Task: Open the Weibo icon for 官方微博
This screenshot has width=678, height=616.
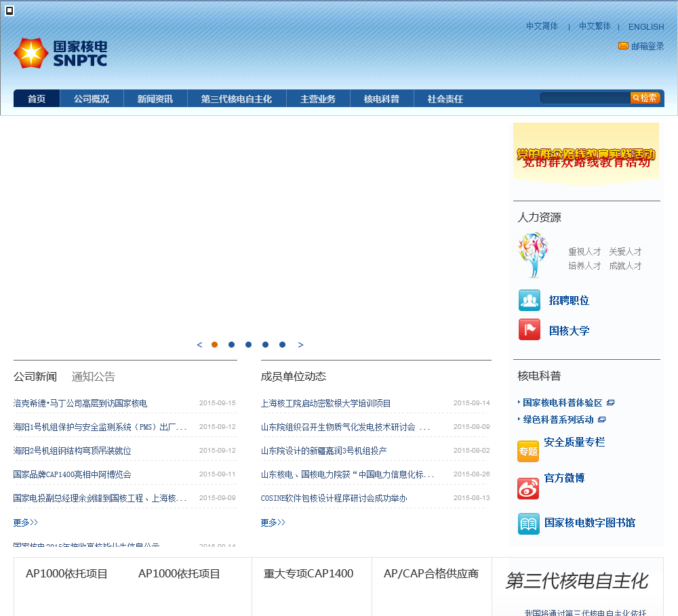Action: coord(528,489)
